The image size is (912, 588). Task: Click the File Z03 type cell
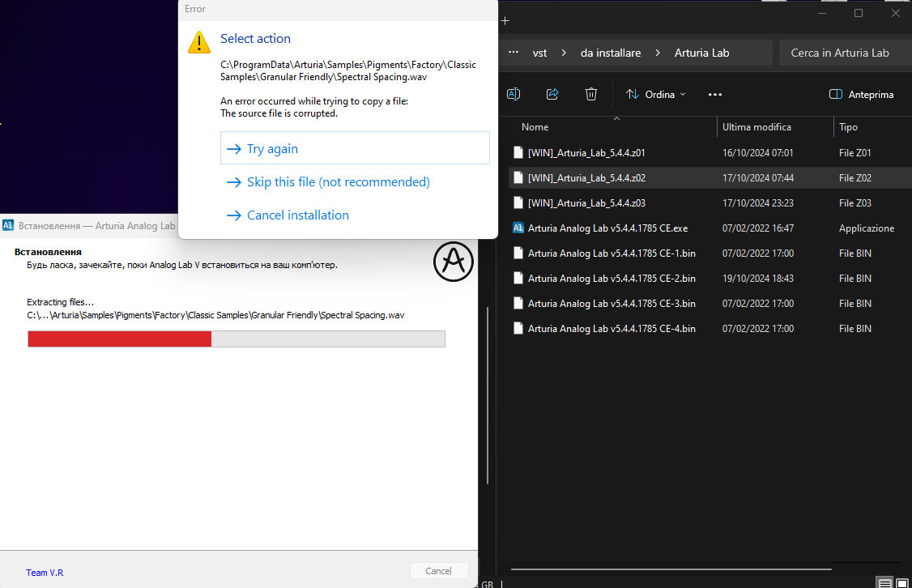(x=855, y=203)
